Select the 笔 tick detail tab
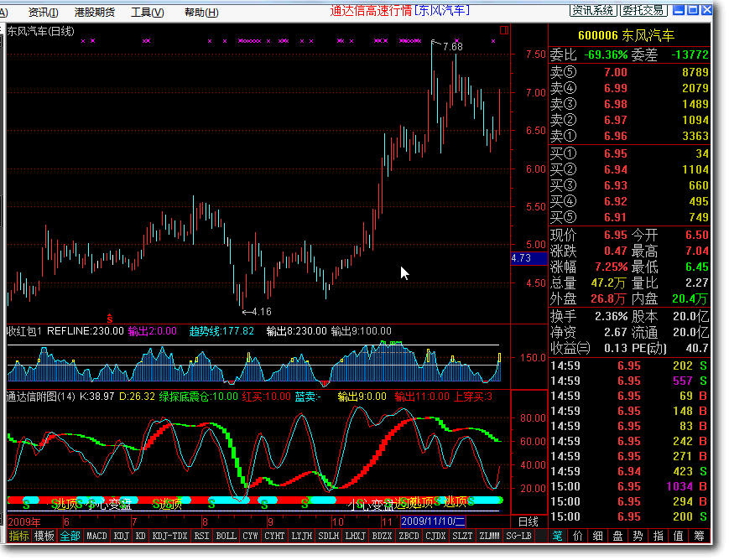 (557, 536)
